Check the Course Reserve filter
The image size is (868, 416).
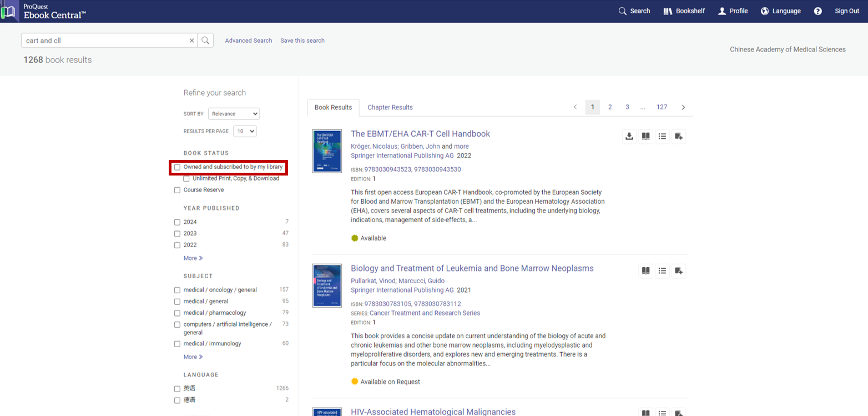(178, 190)
